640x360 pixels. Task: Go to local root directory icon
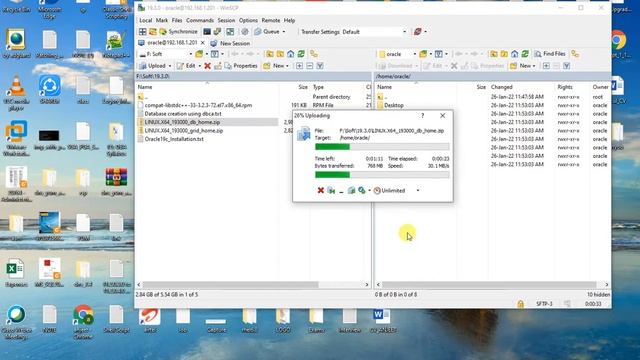(x=280, y=54)
